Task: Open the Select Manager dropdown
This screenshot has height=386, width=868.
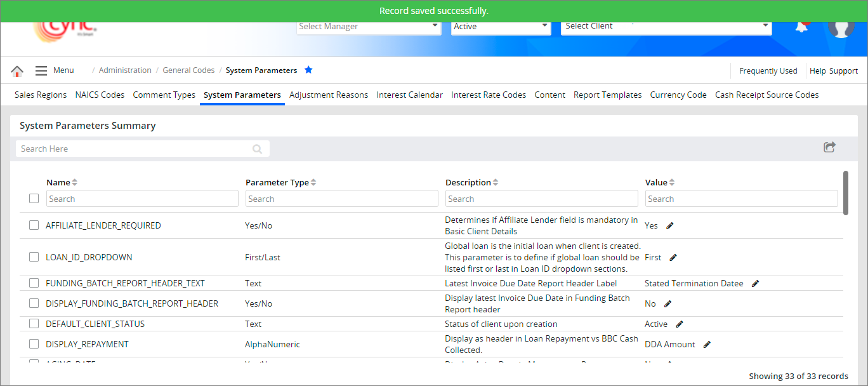Action: [369, 26]
